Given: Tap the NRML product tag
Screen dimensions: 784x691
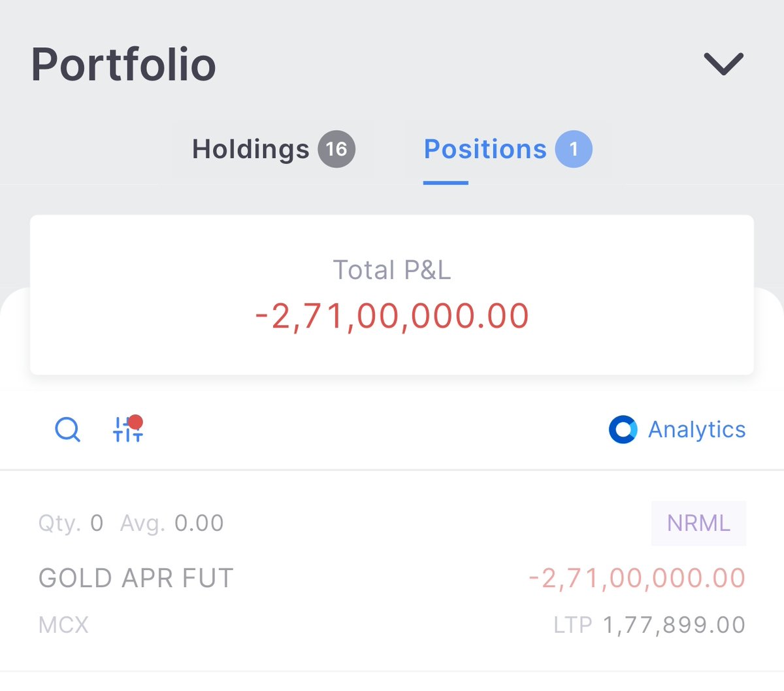Looking at the screenshot, I should (x=698, y=523).
